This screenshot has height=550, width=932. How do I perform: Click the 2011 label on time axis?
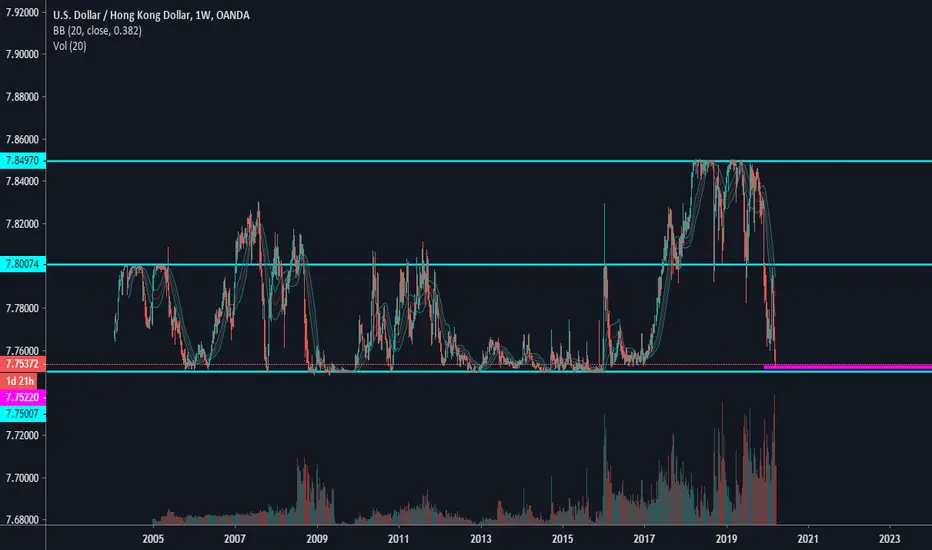tap(398, 539)
